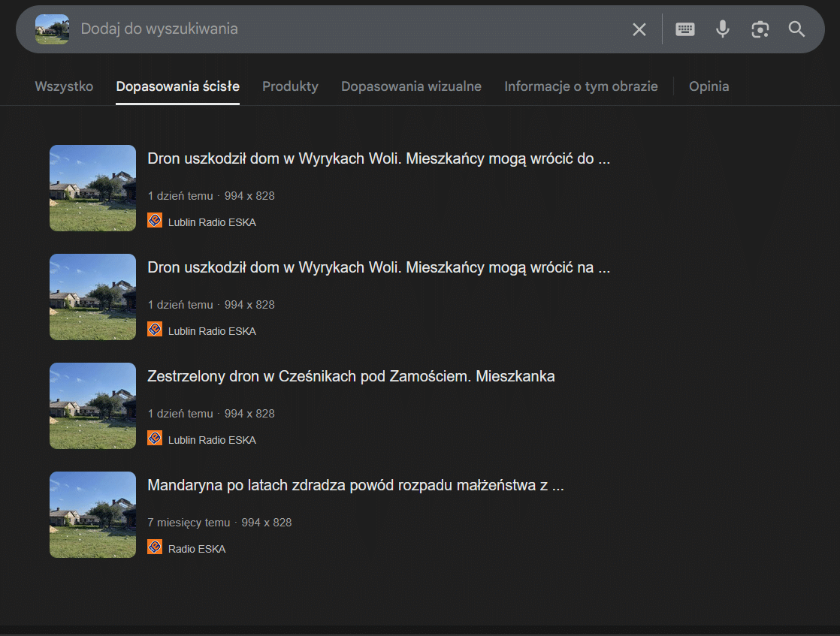Start voice search with microphone icon
The width and height of the screenshot is (840, 636).
pos(722,29)
